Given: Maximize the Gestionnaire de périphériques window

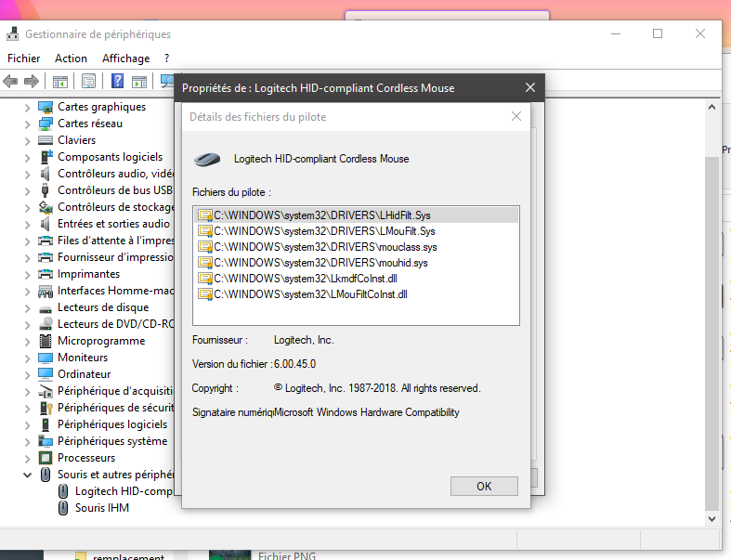Looking at the screenshot, I should [658, 33].
